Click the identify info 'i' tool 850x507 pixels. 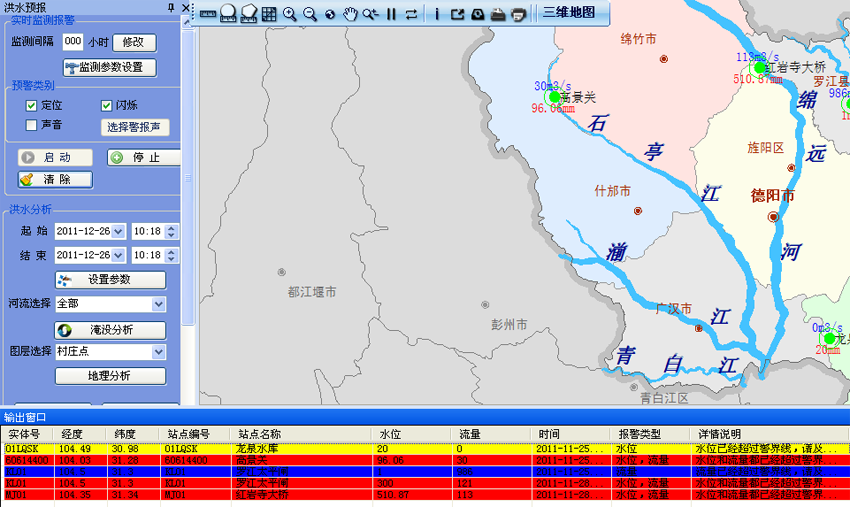pos(436,14)
